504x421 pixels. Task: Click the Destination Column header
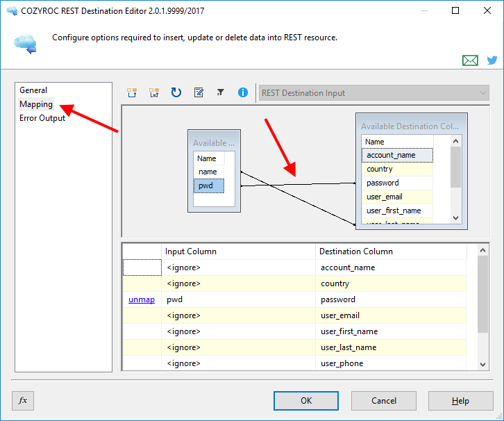[x=391, y=251]
